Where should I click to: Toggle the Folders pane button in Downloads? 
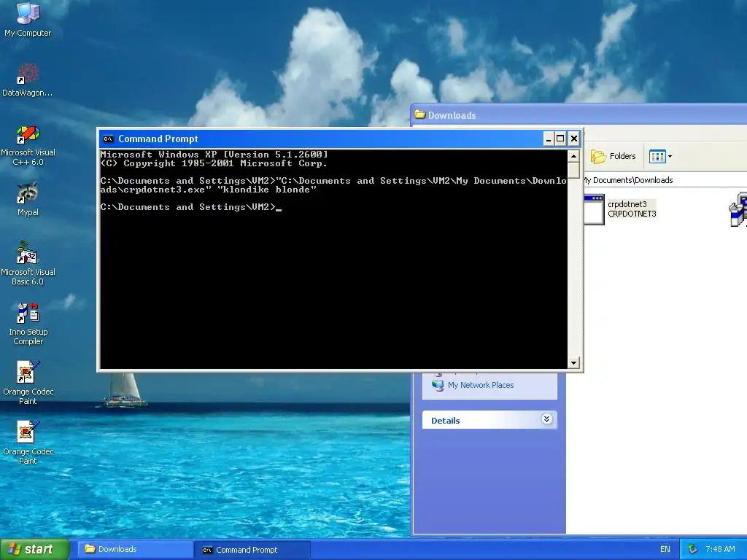point(613,156)
